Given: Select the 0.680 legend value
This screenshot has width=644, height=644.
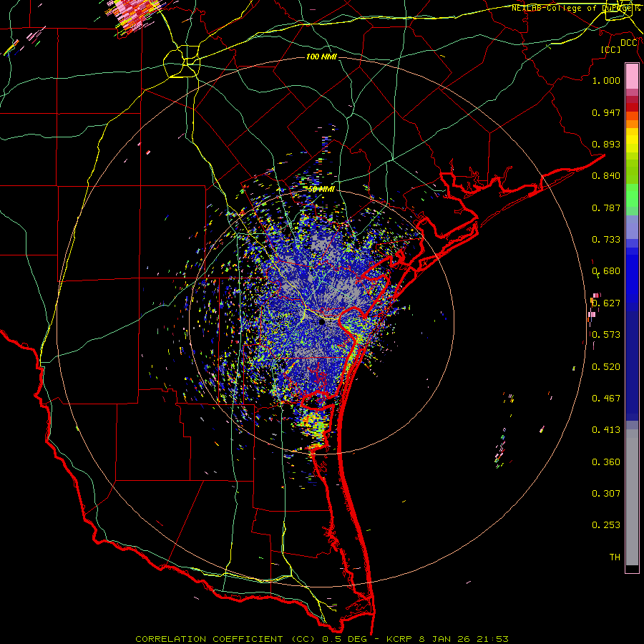Looking at the screenshot, I should (x=606, y=271).
